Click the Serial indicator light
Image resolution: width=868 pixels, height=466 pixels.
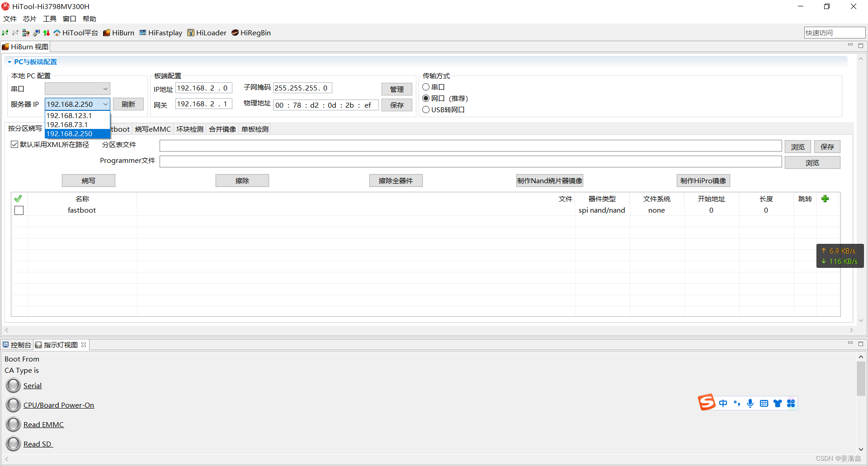pyautogui.click(x=14, y=385)
